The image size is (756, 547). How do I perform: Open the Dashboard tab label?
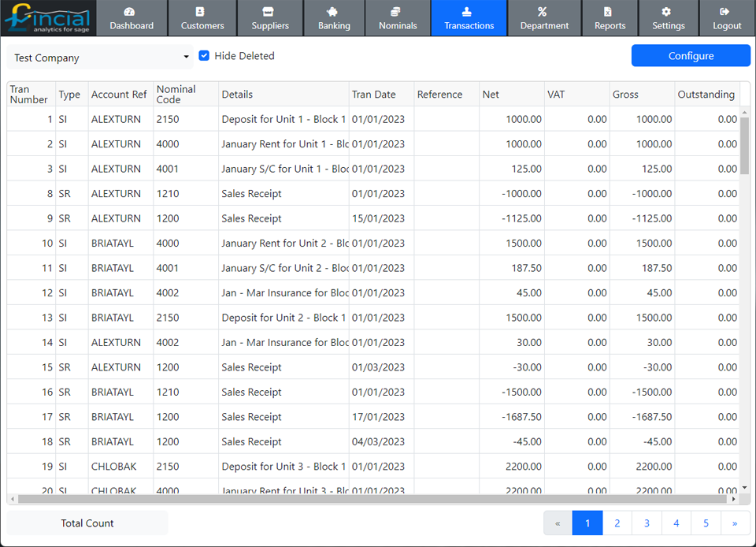coord(132,25)
